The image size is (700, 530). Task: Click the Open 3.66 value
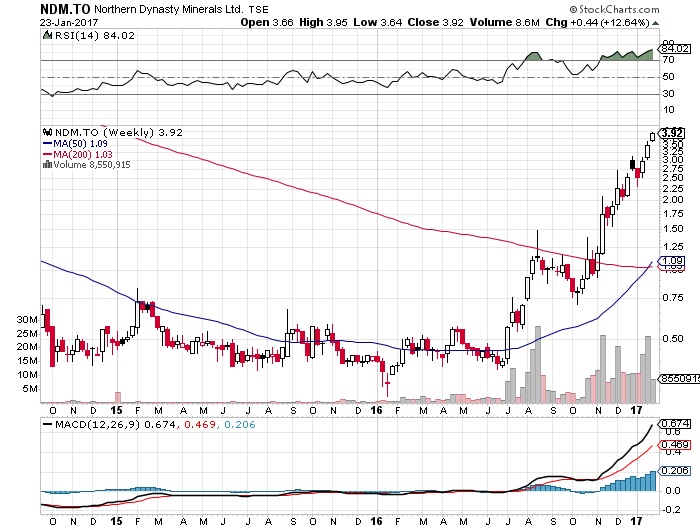coord(267,22)
